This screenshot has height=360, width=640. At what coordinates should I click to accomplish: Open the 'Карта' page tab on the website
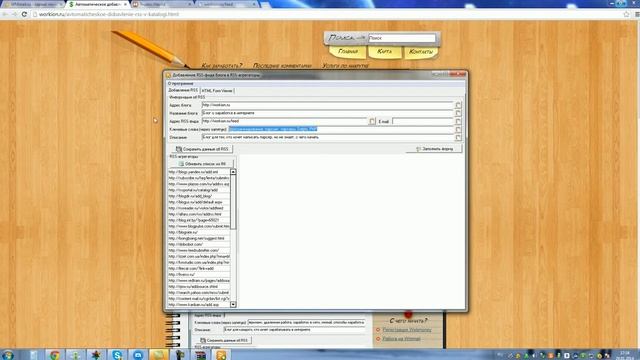(384, 52)
